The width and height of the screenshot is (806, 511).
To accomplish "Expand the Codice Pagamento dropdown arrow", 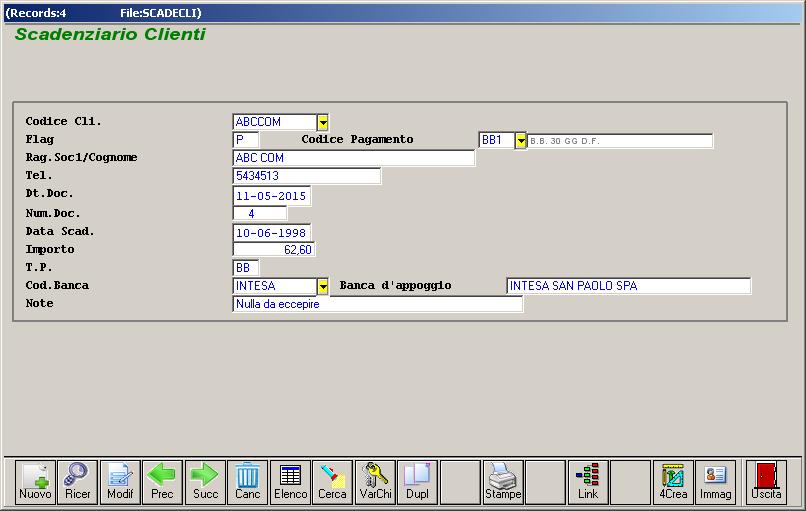I will tap(521, 140).
